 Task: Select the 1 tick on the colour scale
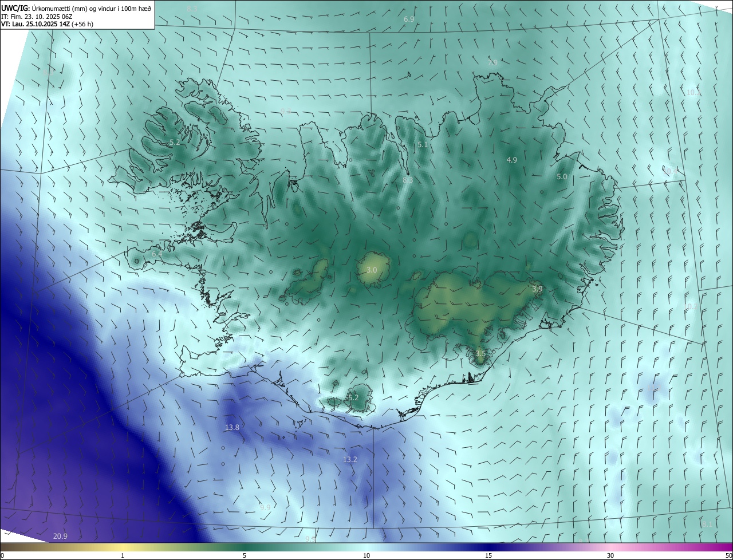[123, 555]
